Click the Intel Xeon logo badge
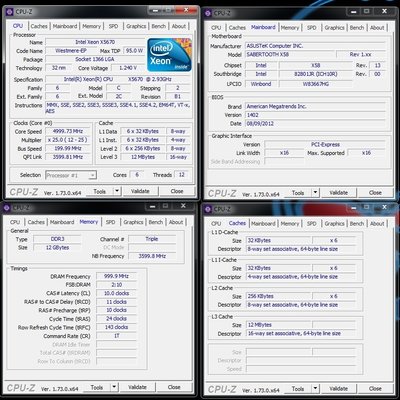 click(x=169, y=55)
